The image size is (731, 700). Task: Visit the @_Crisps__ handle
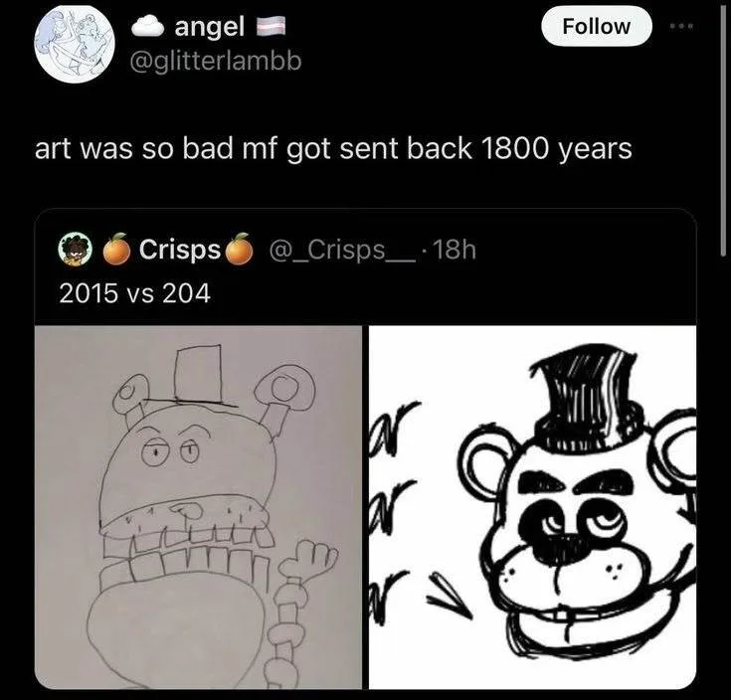[x=335, y=250]
